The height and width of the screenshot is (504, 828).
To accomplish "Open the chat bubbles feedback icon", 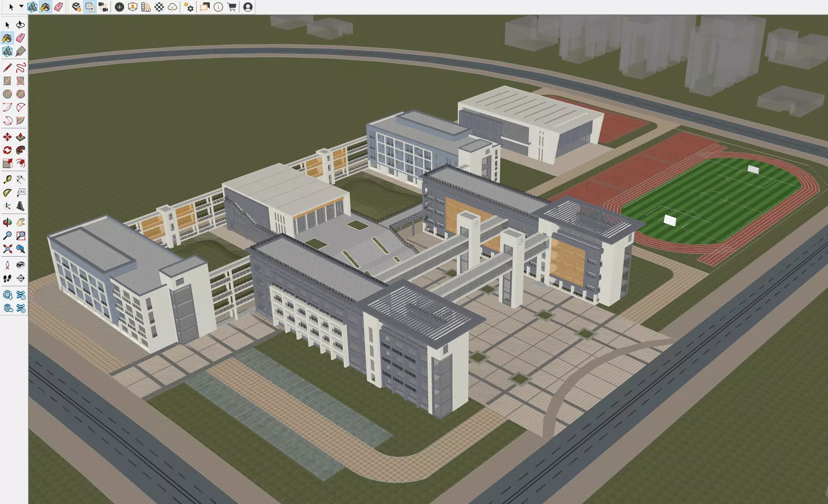I will click(x=205, y=7).
